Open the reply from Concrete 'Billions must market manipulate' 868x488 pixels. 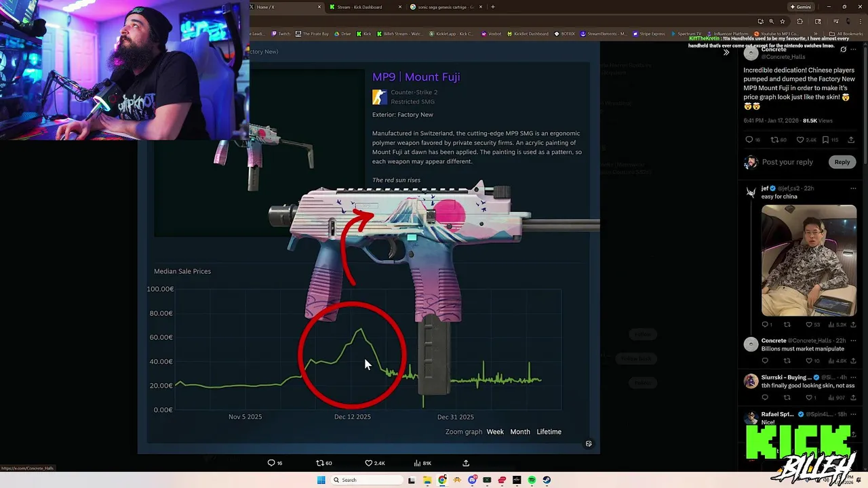(x=803, y=348)
